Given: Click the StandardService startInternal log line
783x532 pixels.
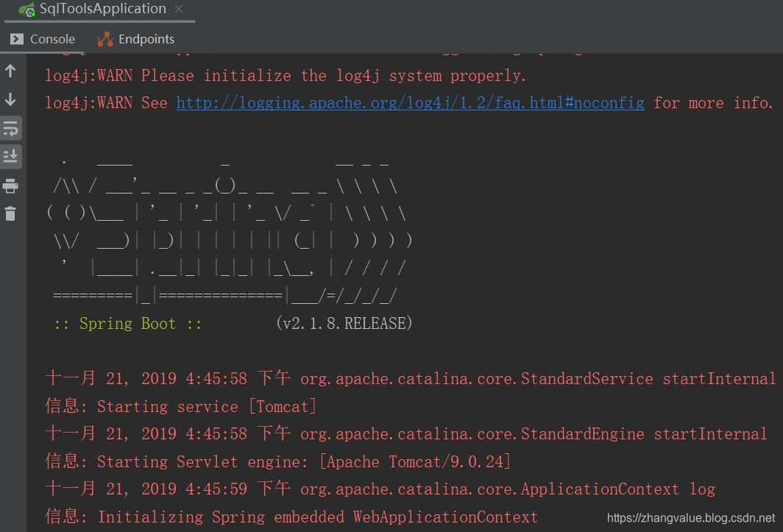Looking at the screenshot, I should pos(411,379).
